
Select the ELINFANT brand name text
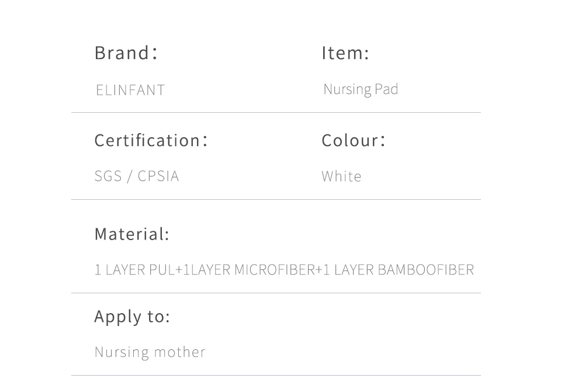pyautogui.click(x=130, y=90)
